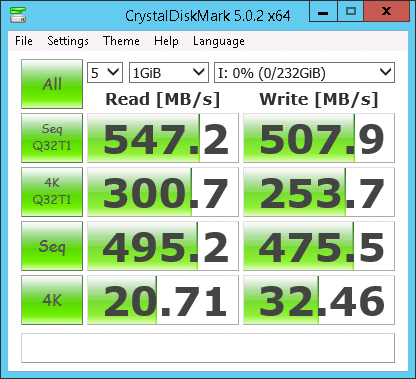This screenshot has height=379, width=416.
Task: Minimize the CrystalDiskMark window
Action: pyautogui.click(x=323, y=12)
